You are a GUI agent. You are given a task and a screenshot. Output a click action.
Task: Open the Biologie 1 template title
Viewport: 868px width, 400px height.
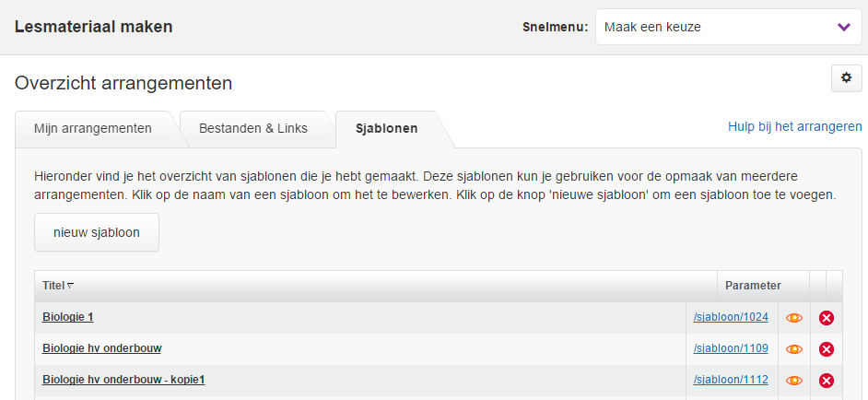68,317
